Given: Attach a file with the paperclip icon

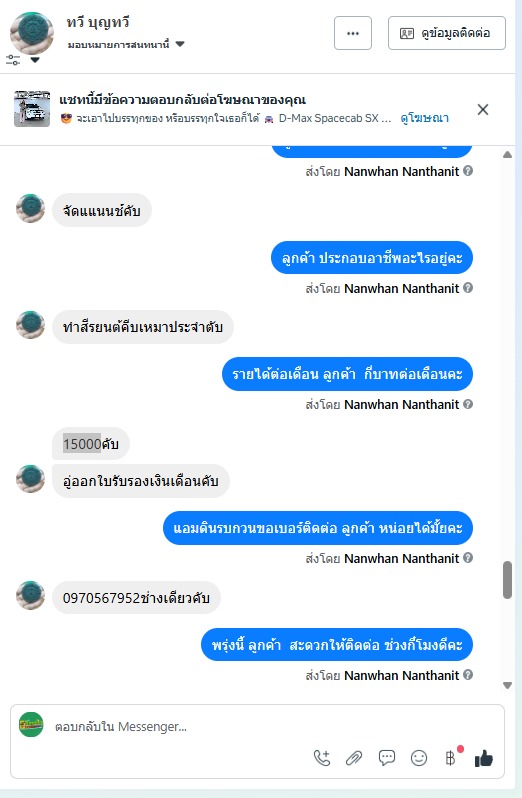Looking at the screenshot, I should pyautogui.click(x=354, y=758).
